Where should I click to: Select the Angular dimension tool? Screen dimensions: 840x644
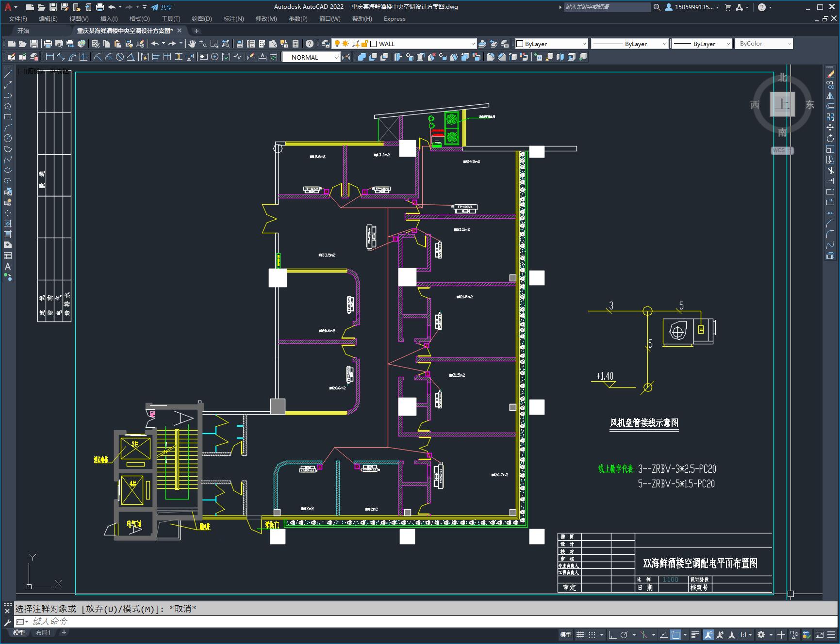tap(131, 57)
